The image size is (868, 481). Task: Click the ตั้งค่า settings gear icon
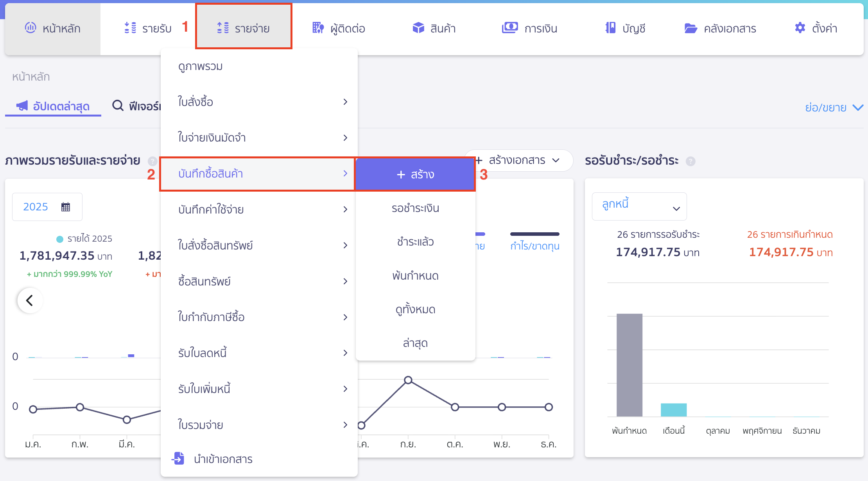coord(800,28)
